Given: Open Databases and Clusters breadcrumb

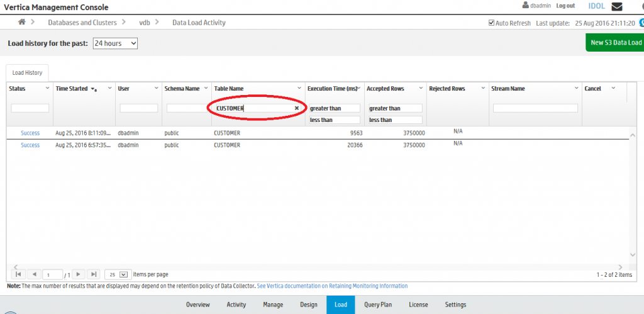Looking at the screenshot, I should coord(82,23).
